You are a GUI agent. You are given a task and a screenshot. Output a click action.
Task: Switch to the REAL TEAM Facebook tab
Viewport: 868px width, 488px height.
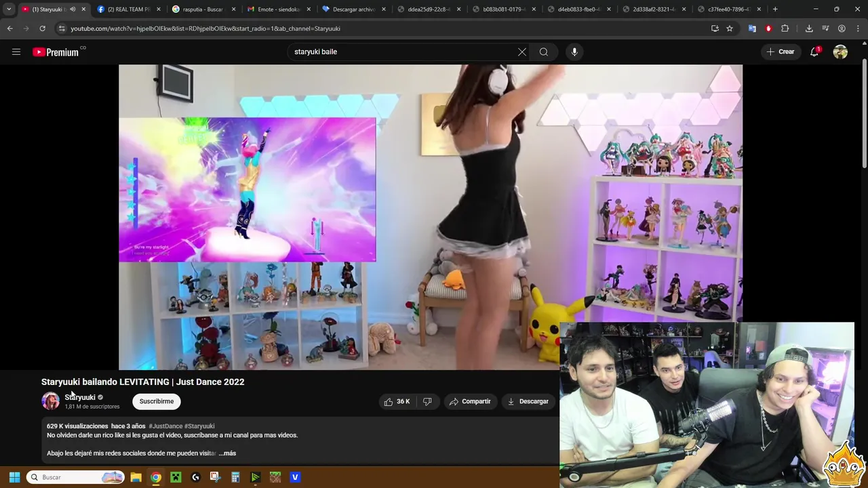127,9
